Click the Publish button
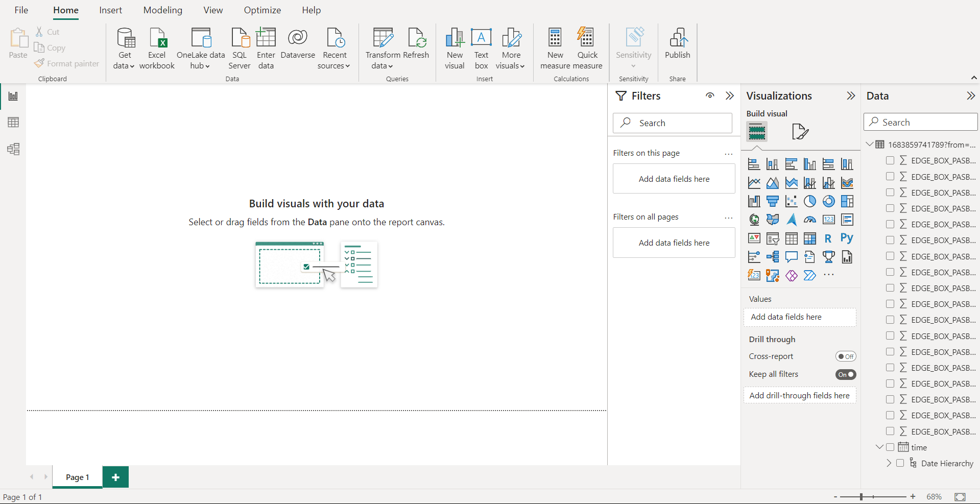 pyautogui.click(x=677, y=43)
